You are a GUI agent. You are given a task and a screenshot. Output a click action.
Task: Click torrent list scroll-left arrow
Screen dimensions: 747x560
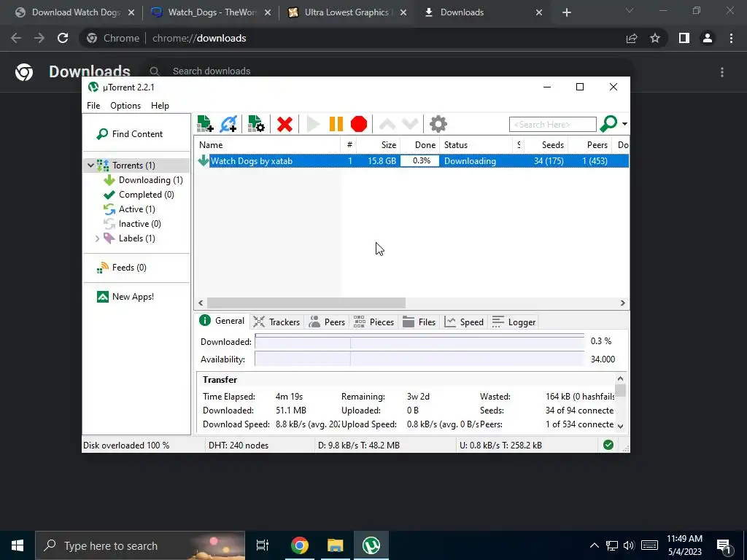201,303
